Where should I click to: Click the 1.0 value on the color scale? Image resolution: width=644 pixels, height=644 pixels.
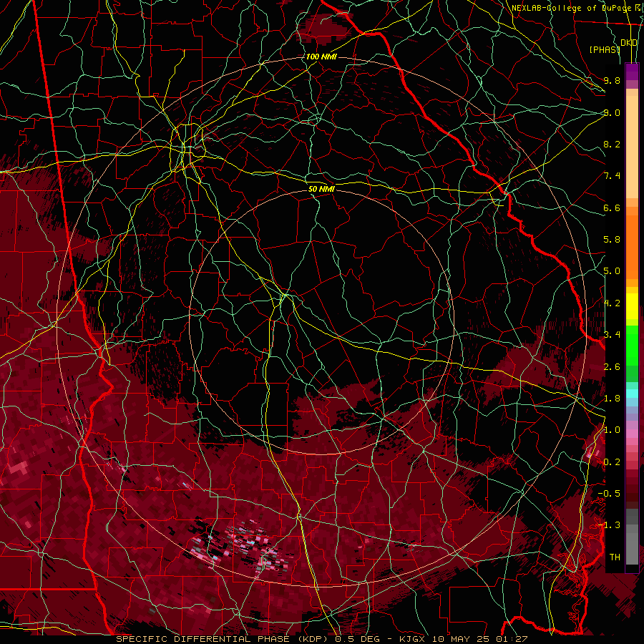(612, 430)
